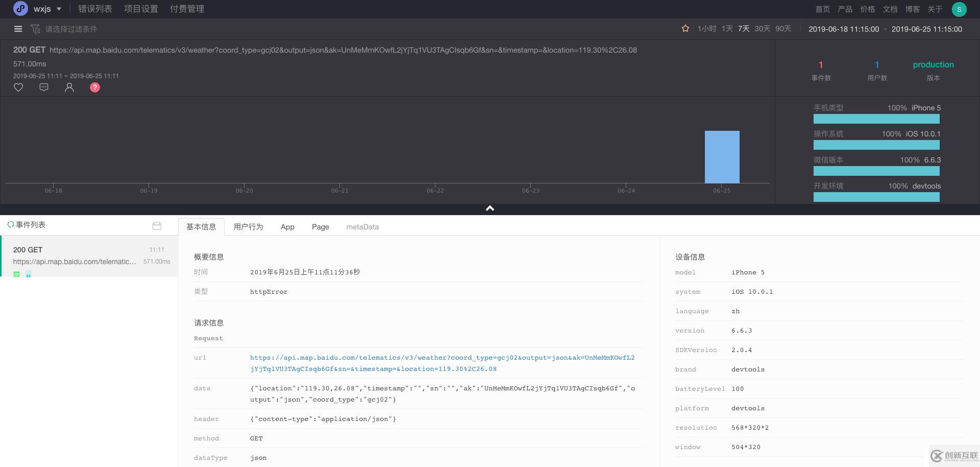Screen dimensions: 980x467
Task: Click the blue bar for 06-25
Action: pos(722,157)
